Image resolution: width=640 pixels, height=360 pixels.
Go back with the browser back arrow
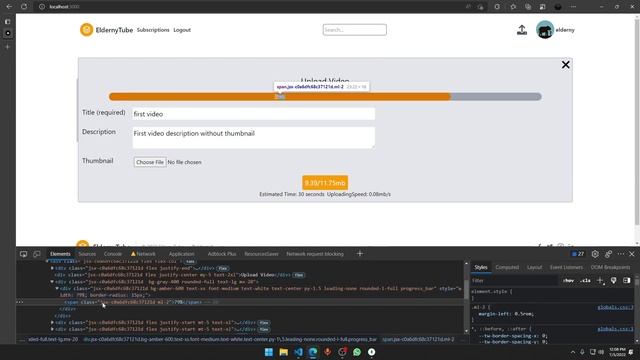pos(9,7)
